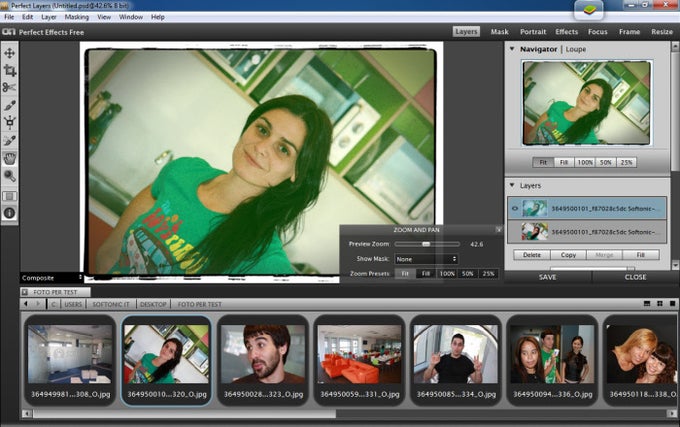Close the FOTO PER TEST browser tab
Viewport: 680px width, 427px height.
tap(25, 292)
